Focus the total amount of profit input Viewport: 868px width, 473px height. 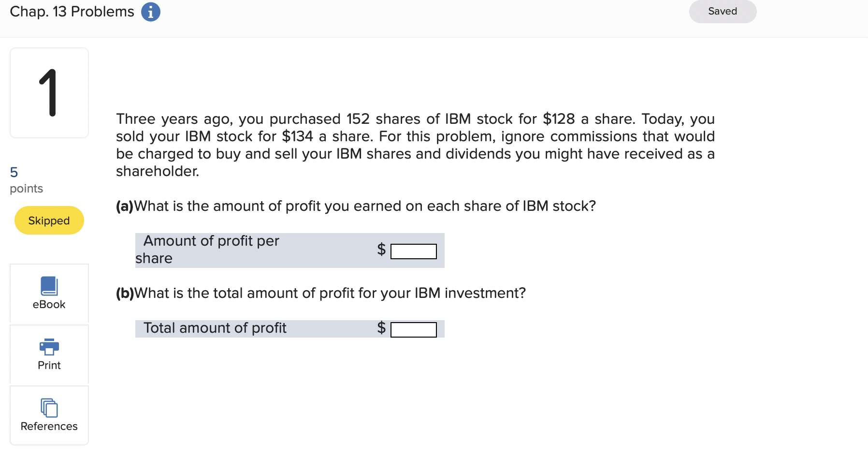tap(413, 330)
